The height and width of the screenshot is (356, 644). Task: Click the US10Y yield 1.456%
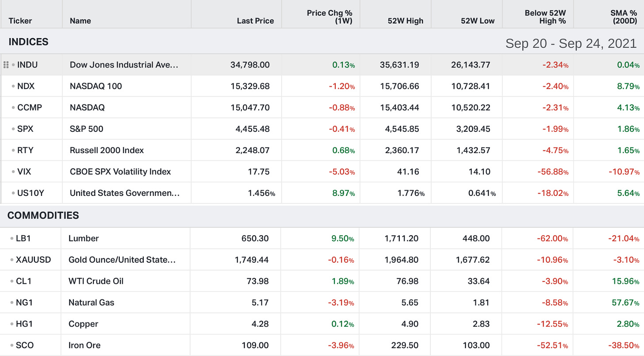point(261,193)
